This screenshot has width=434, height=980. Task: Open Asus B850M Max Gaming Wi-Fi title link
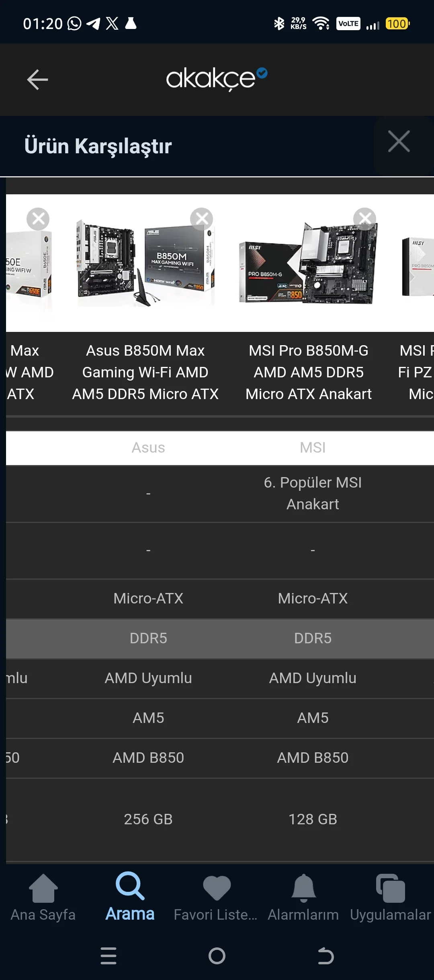point(145,372)
